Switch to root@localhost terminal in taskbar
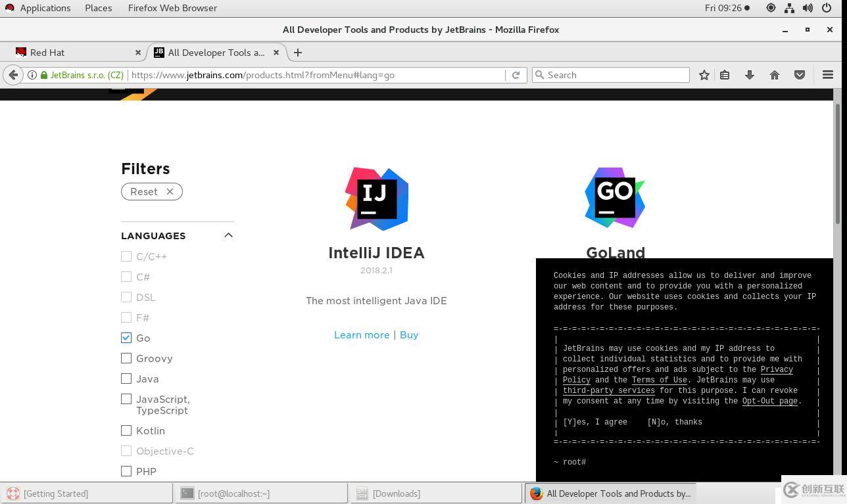This screenshot has height=504, width=847. (x=261, y=493)
